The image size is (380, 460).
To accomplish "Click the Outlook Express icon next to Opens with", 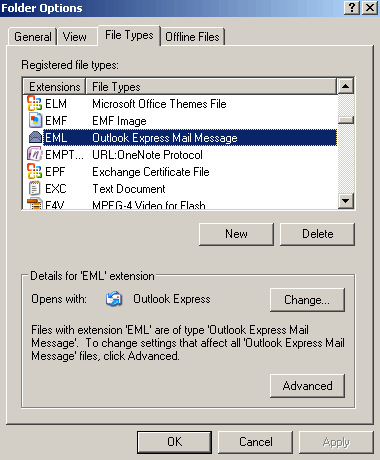I will [x=114, y=299].
